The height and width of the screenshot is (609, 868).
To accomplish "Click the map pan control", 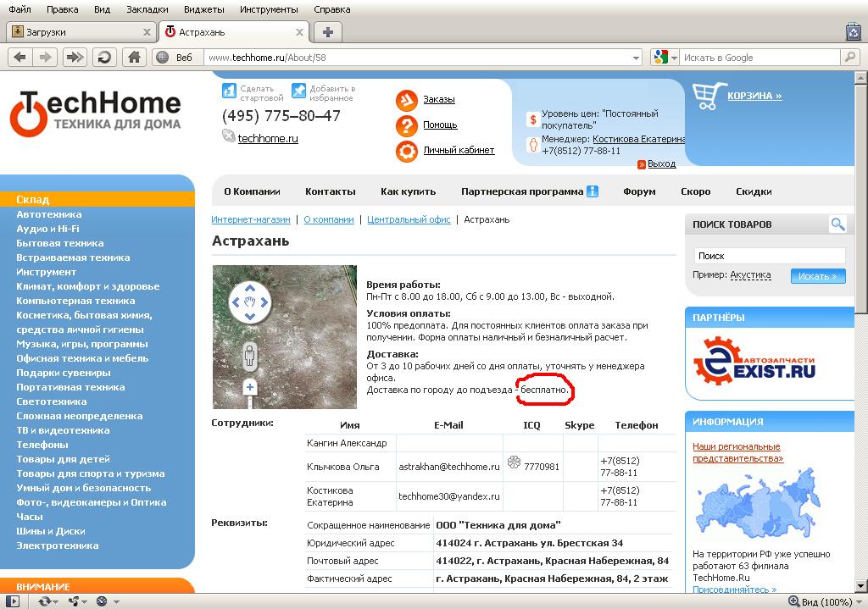I will (x=250, y=302).
